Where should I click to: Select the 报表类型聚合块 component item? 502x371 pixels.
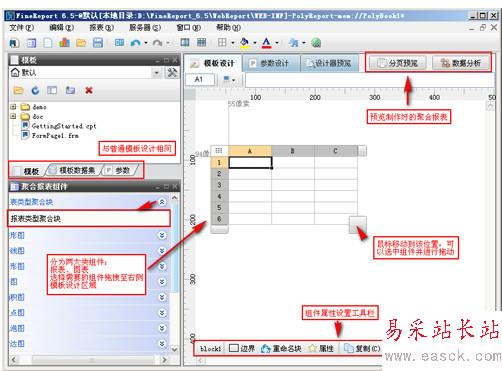(89, 219)
